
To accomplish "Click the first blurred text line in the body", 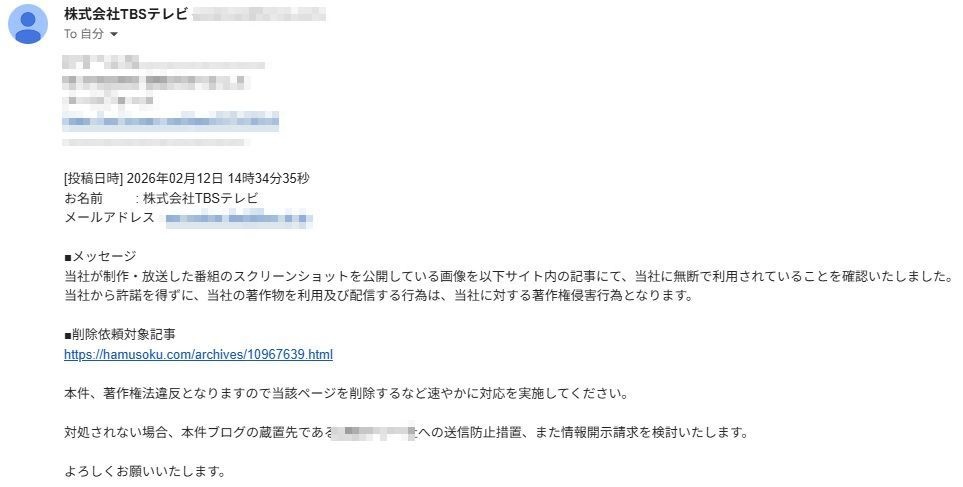I will [163, 63].
